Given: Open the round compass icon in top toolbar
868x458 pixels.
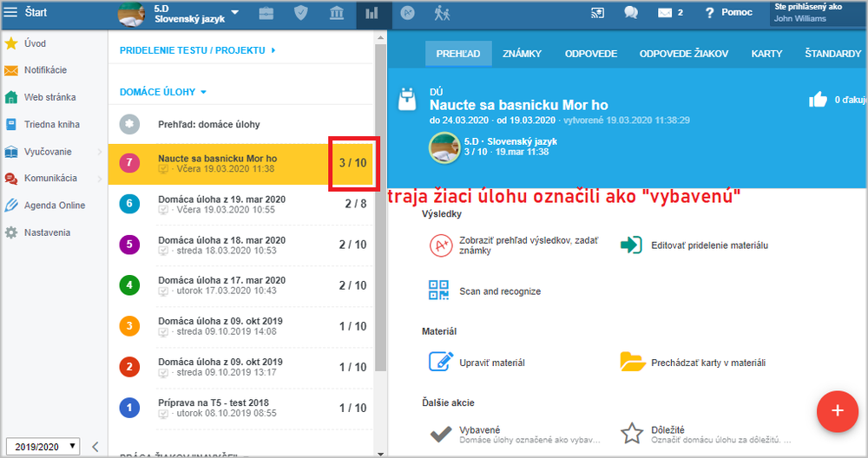Looking at the screenshot, I should point(407,13).
